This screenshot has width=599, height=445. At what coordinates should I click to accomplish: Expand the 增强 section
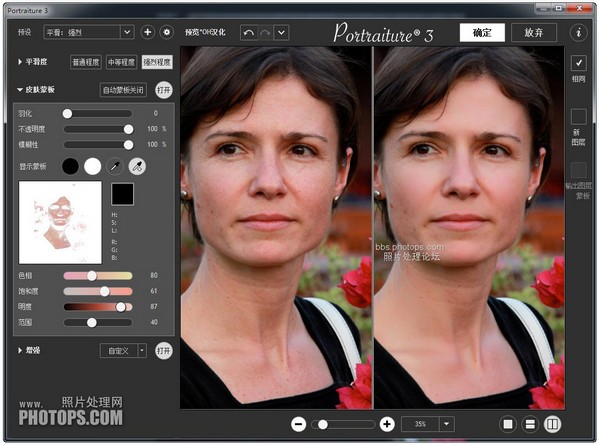click(20, 350)
